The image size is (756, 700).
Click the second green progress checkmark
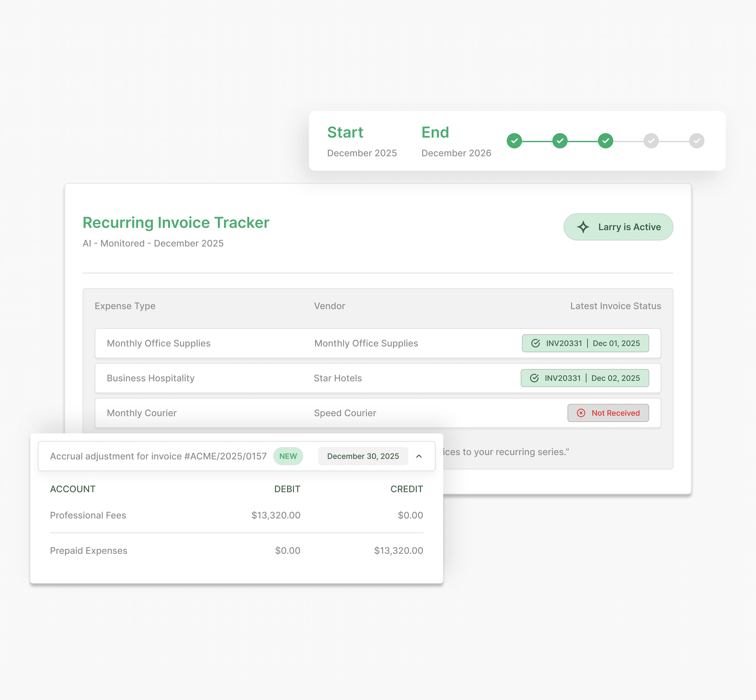560,141
